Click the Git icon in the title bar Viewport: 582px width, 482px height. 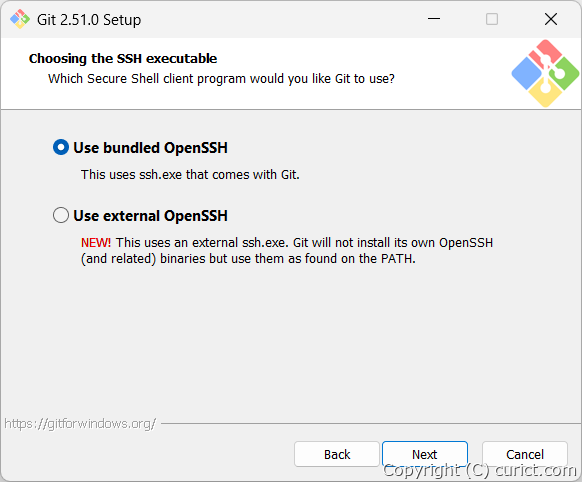point(20,19)
